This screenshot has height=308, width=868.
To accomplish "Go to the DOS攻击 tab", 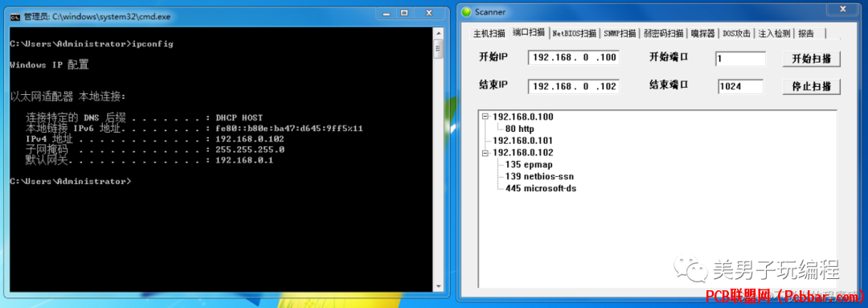I will [x=737, y=34].
